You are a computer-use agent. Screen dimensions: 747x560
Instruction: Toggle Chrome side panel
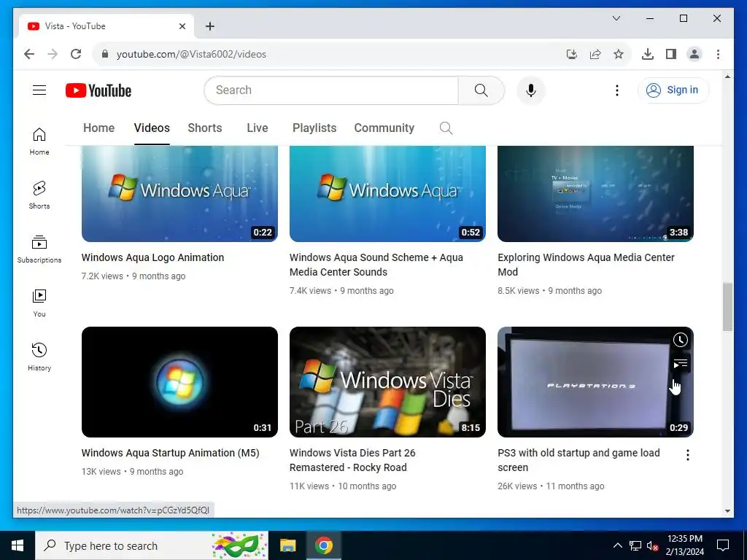(x=671, y=54)
